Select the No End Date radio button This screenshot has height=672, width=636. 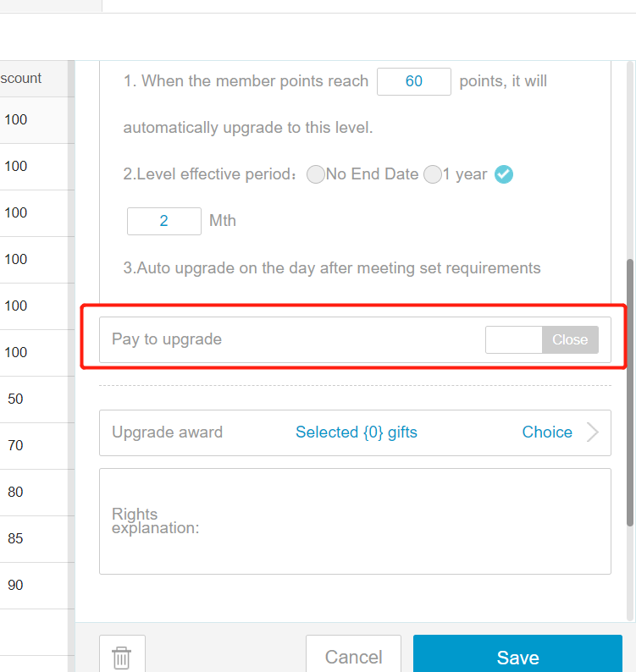click(x=316, y=174)
